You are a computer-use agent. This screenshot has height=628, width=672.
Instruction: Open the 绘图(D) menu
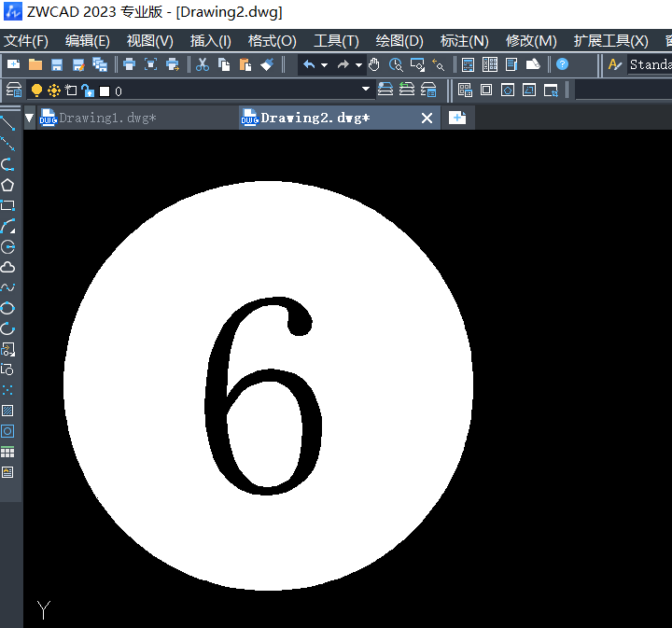[399, 41]
